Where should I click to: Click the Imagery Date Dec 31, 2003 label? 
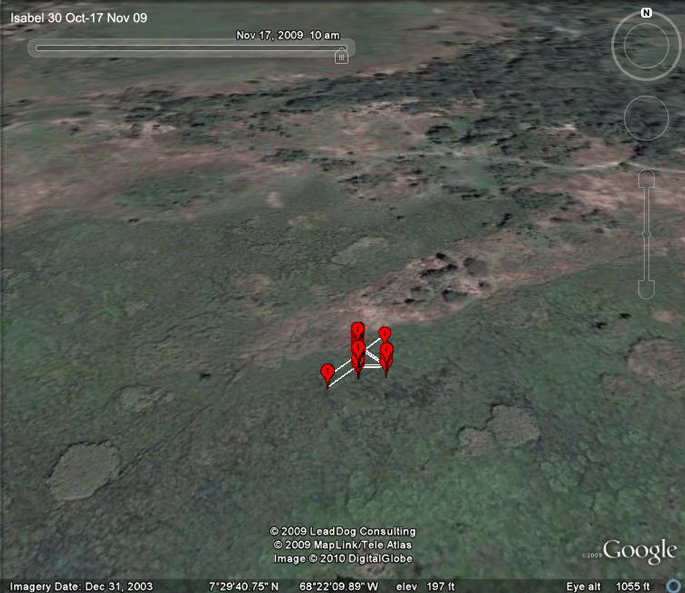[81, 586]
